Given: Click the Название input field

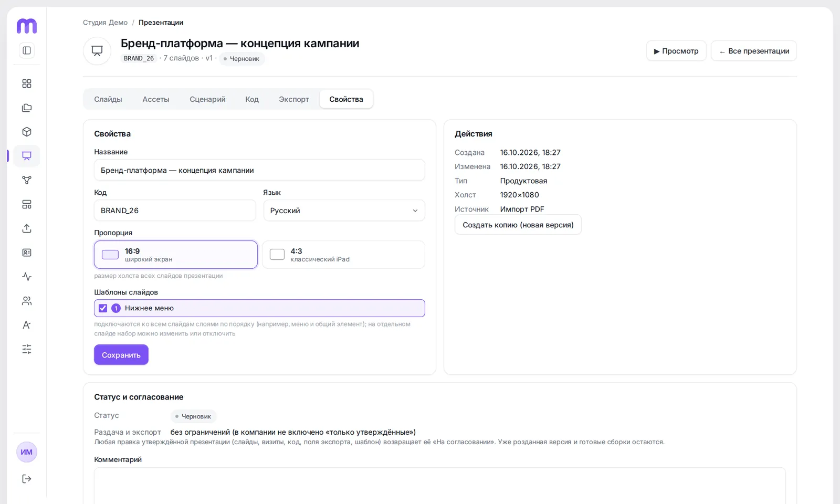Looking at the screenshot, I should point(259,170).
